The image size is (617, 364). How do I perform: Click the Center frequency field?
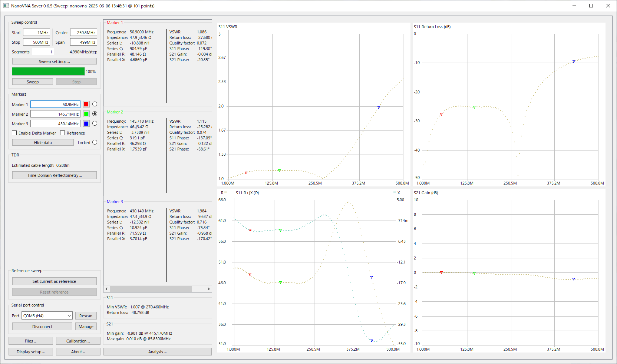(83, 33)
